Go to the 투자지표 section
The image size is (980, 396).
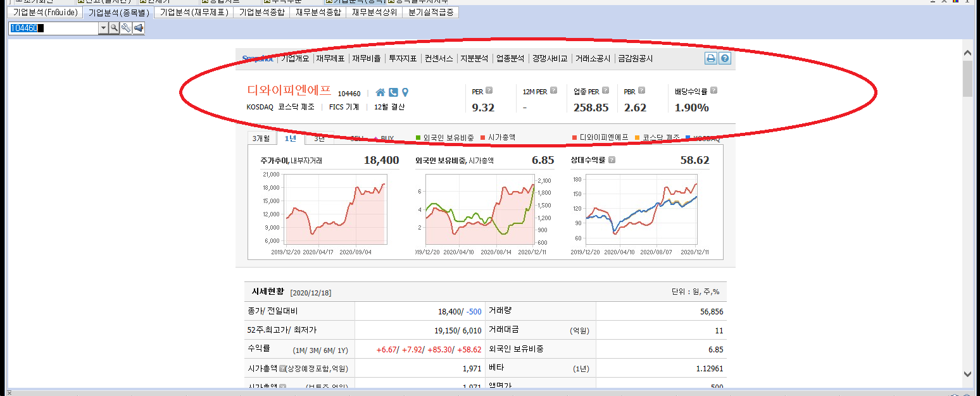pos(403,58)
